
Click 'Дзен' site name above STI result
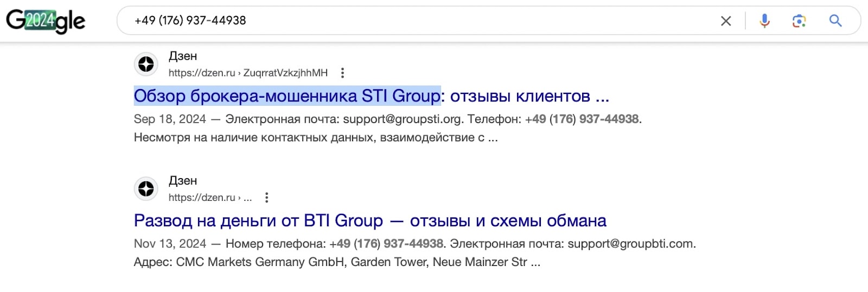(x=183, y=56)
